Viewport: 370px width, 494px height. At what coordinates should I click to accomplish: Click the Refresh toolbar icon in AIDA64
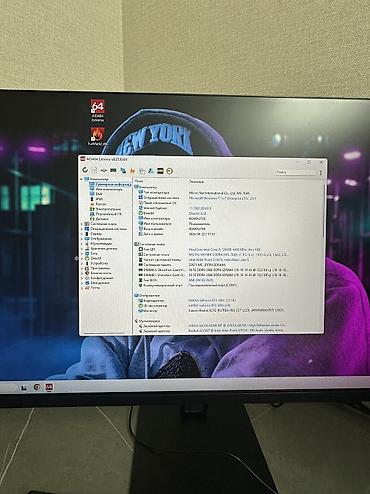pos(85,170)
